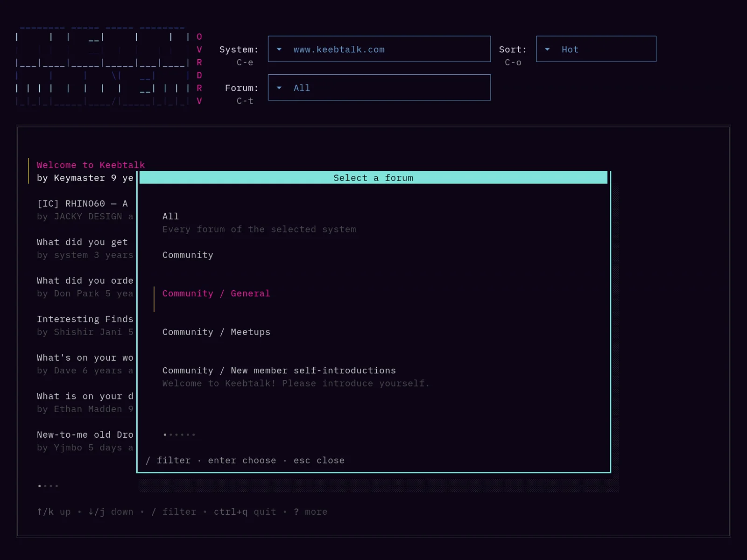Choose Community / Meetups forum
Viewport: 747px width, 560px height.
[216, 332]
